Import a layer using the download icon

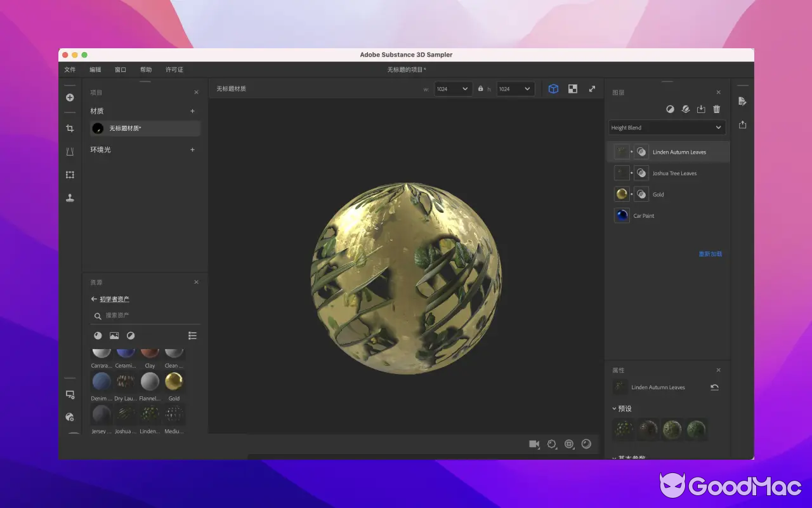701,109
